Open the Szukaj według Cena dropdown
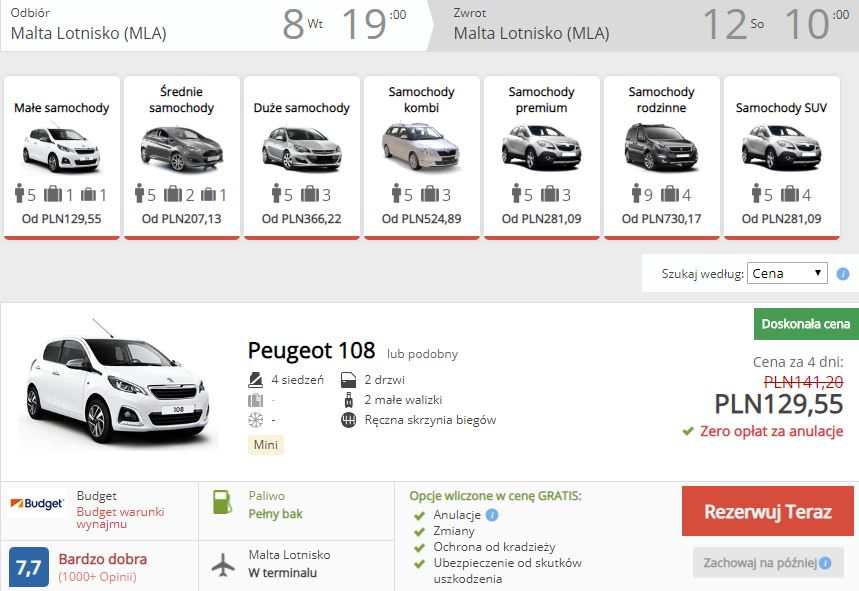This screenshot has width=859, height=591. click(x=787, y=273)
